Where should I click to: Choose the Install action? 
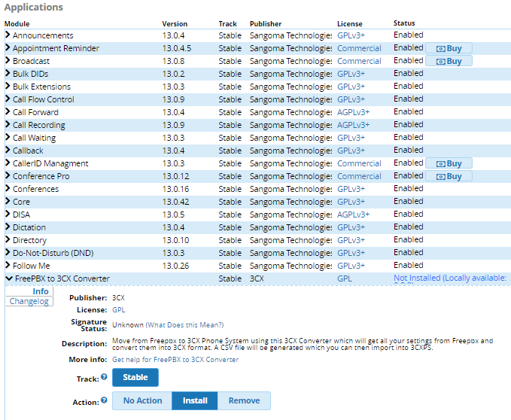(x=195, y=400)
